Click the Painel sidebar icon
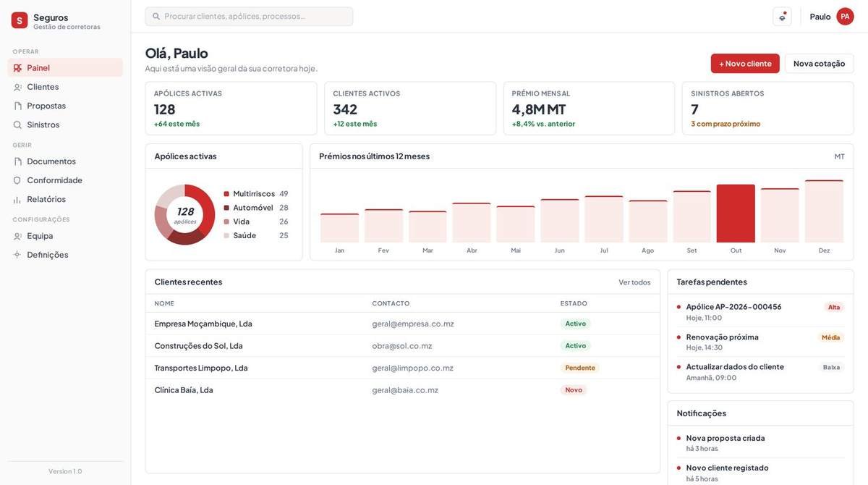The height and width of the screenshot is (485, 868). 17,68
